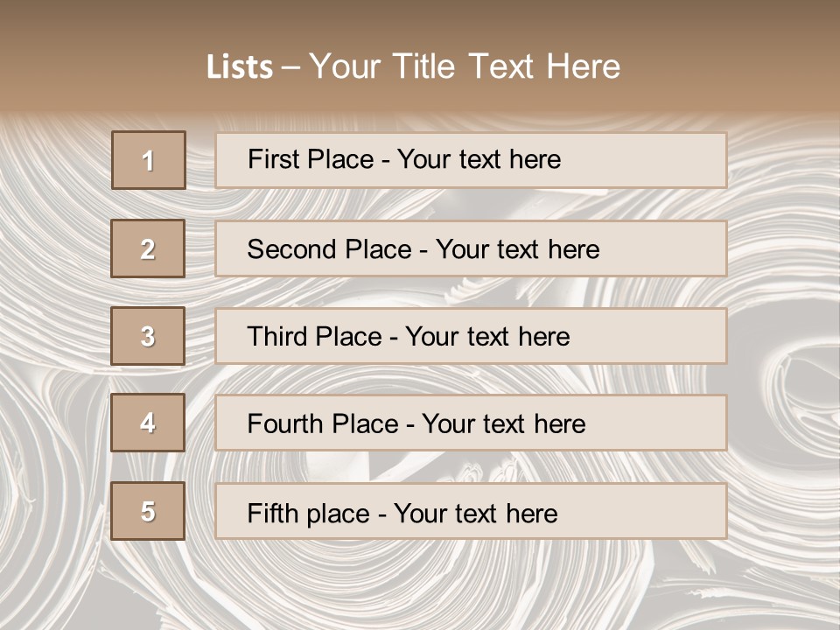Click the word "Third" in the list
This screenshot has width=840, height=630.
click(276, 337)
